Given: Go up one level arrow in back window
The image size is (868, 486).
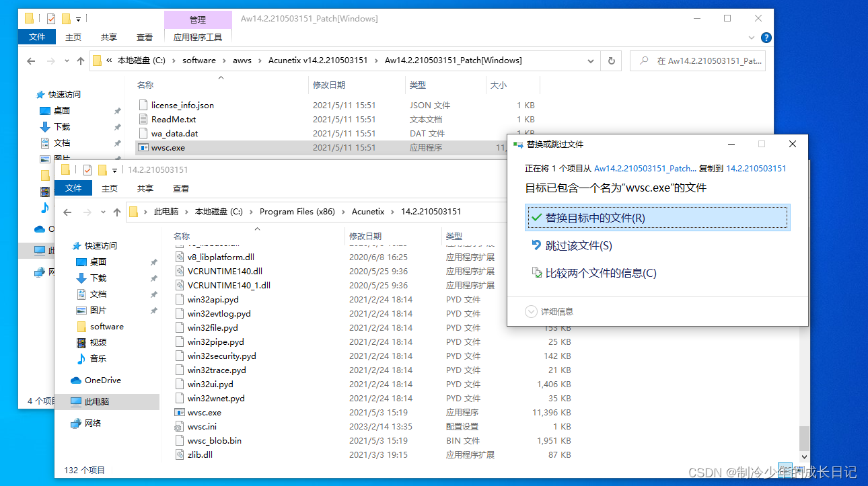Looking at the screenshot, I should (x=81, y=60).
